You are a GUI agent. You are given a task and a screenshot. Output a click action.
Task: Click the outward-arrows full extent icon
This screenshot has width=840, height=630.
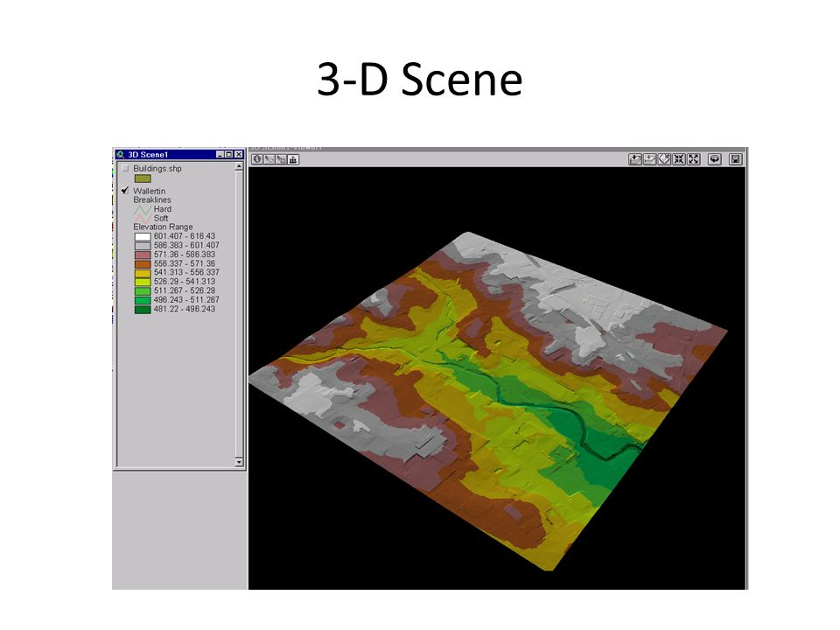694,159
